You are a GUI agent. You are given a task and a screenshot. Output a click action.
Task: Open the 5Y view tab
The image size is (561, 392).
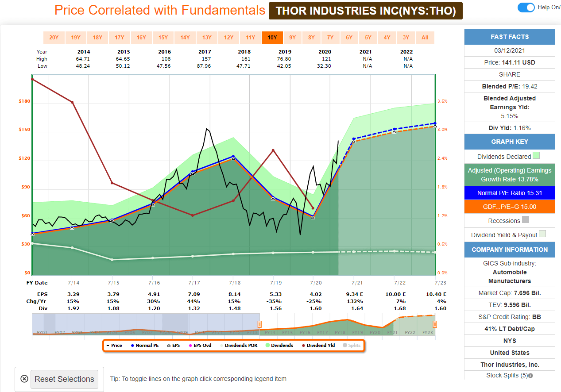point(368,37)
